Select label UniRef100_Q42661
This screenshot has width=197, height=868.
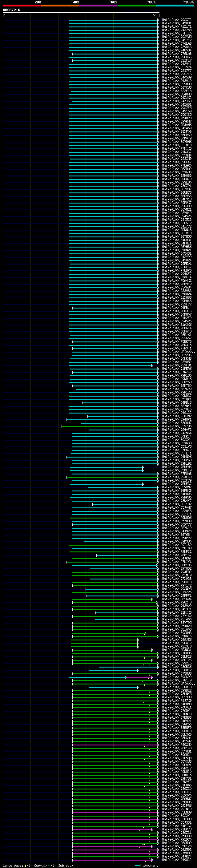coord(177,104)
